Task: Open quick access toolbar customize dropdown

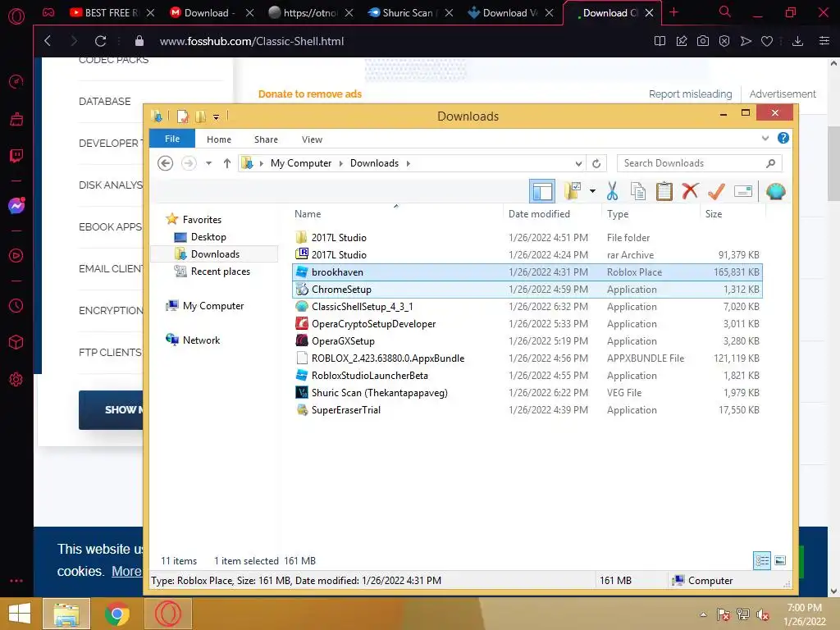Action: (x=216, y=116)
